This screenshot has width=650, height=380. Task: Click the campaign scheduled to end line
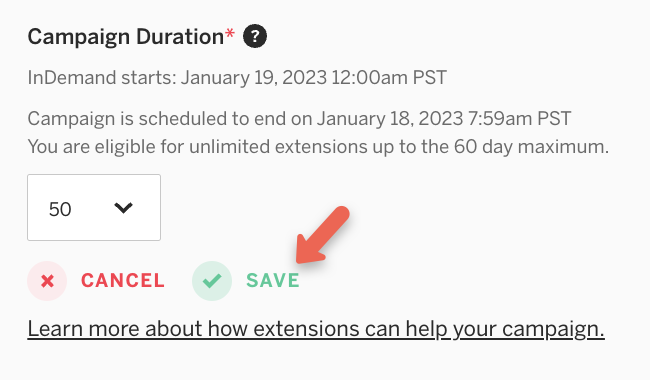[x=299, y=119]
